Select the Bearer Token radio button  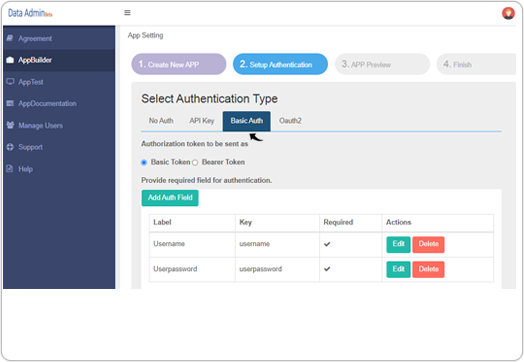coord(195,162)
